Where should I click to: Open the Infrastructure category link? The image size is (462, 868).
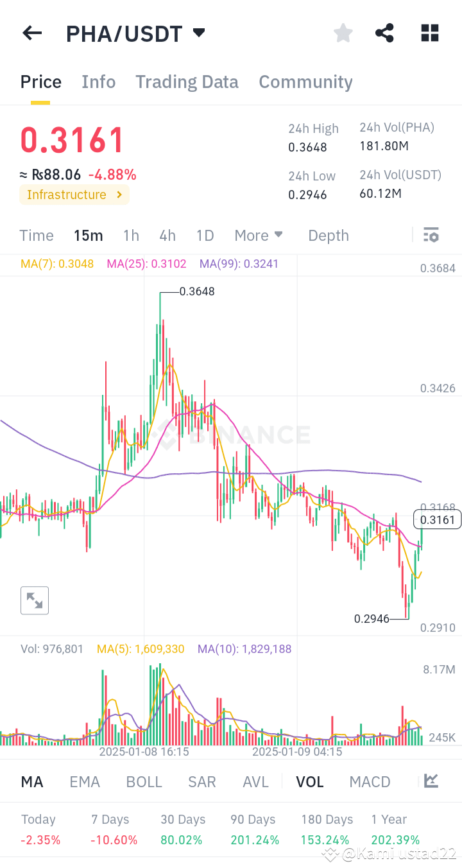pyautogui.click(x=74, y=195)
